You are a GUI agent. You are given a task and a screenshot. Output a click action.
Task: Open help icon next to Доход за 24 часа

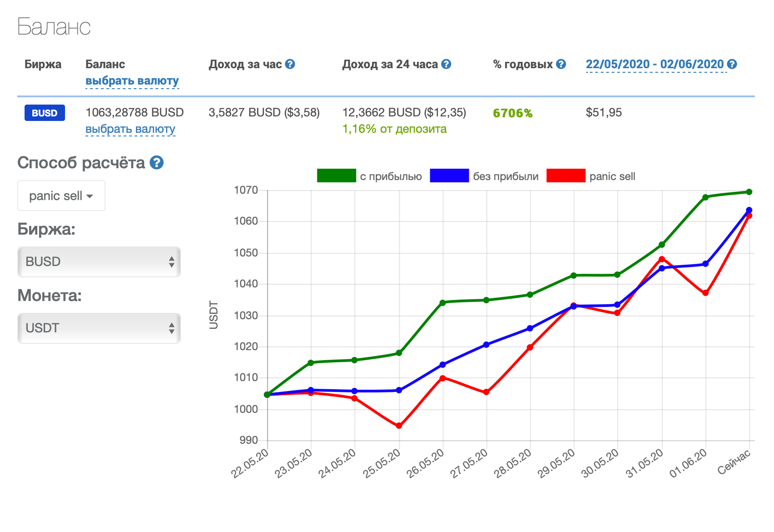tap(446, 65)
